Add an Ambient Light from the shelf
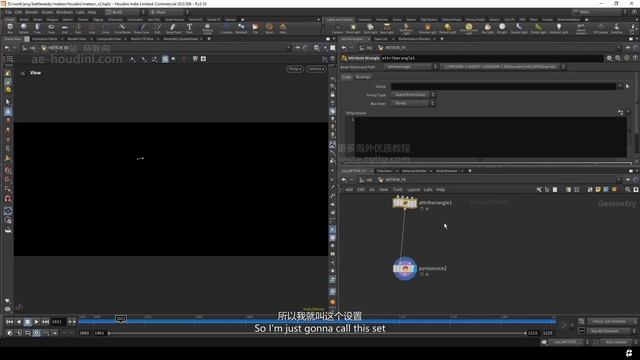640x360 pixels. pyautogui.click(x=559, y=28)
